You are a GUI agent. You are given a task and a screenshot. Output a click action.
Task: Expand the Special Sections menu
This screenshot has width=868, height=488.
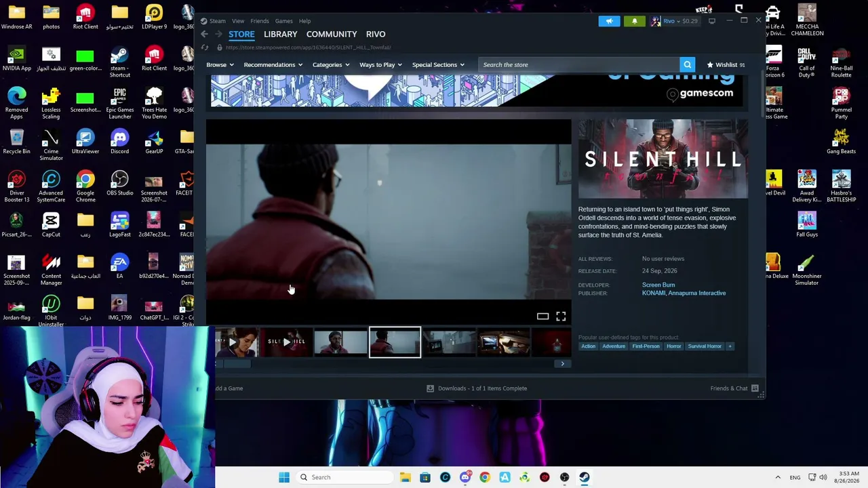[x=438, y=65]
